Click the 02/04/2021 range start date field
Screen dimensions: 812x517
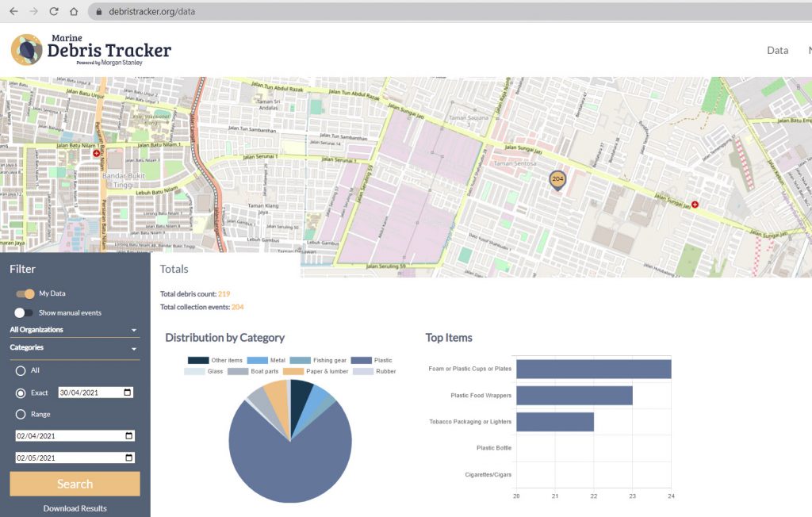(x=67, y=436)
